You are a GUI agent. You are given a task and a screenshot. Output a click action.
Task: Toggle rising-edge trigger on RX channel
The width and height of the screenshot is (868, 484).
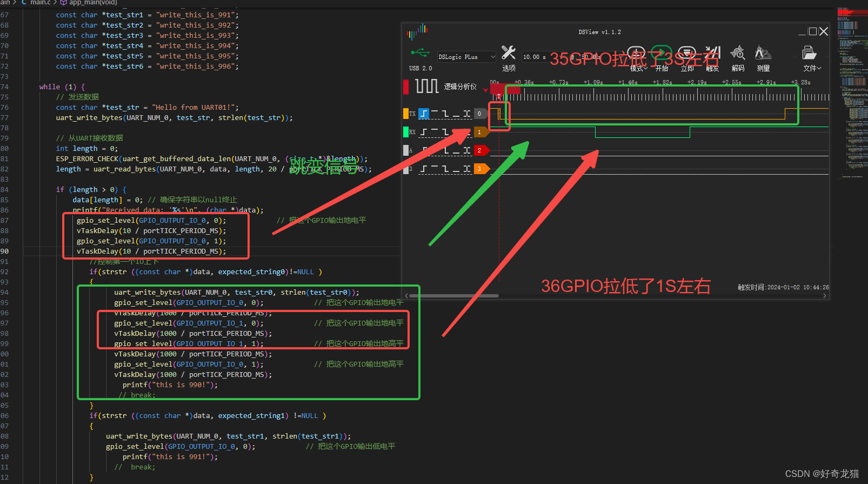424,132
